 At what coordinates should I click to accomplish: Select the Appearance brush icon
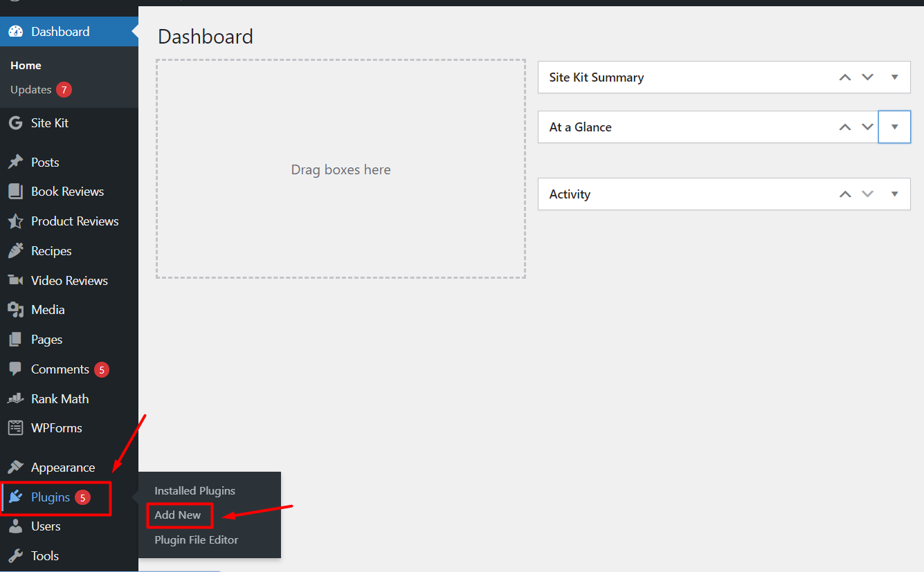15,467
